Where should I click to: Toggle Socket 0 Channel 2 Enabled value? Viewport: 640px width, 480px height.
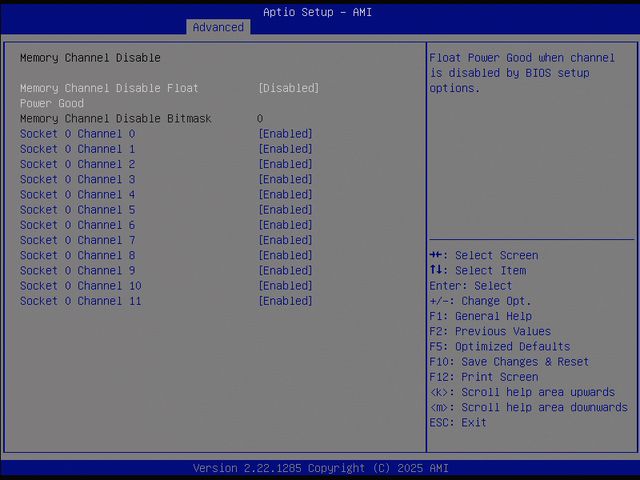point(285,164)
